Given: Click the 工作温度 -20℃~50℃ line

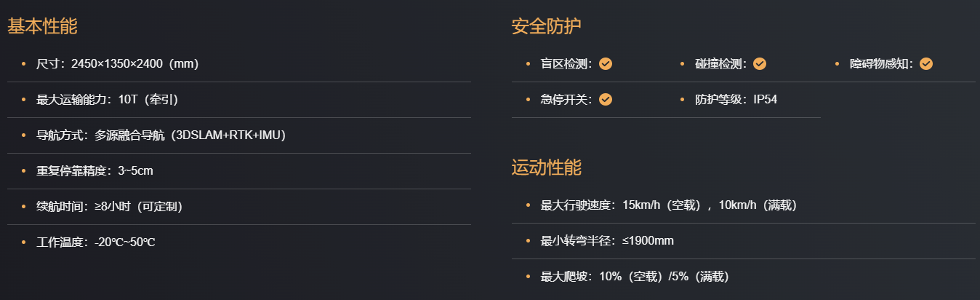Looking at the screenshot, I should coord(96,242).
